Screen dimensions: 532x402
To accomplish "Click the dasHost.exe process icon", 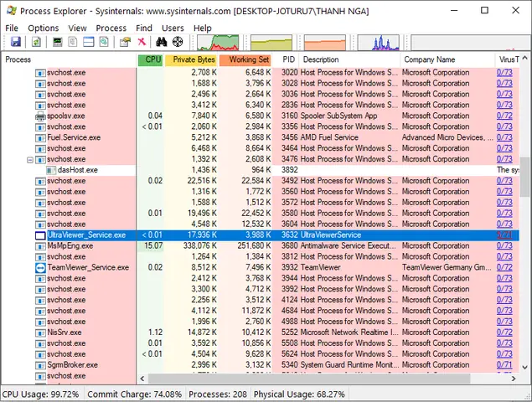I will click(x=51, y=170).
